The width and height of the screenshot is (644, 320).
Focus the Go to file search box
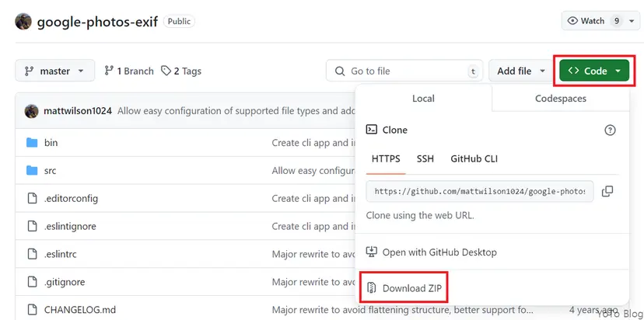pos(404,71)
